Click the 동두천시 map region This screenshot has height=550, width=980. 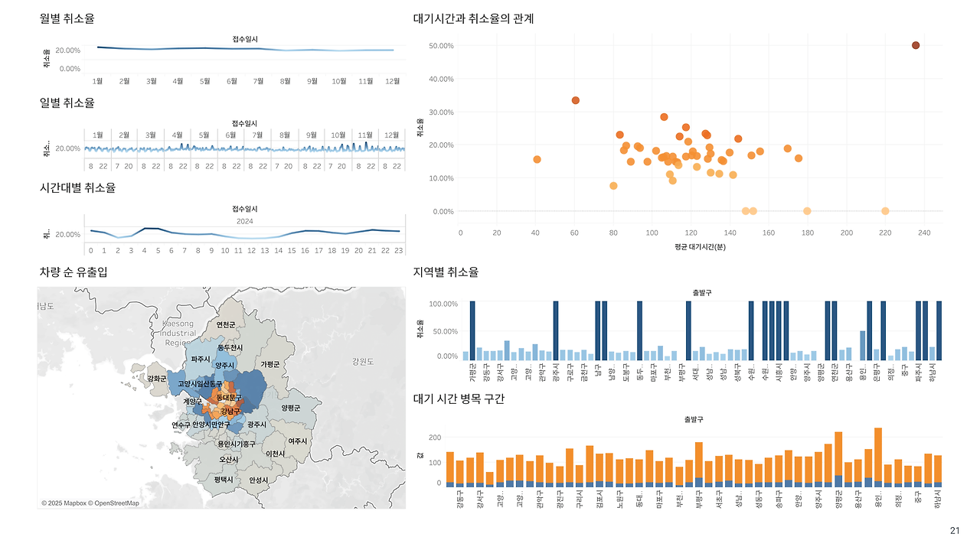coord(231,347)
